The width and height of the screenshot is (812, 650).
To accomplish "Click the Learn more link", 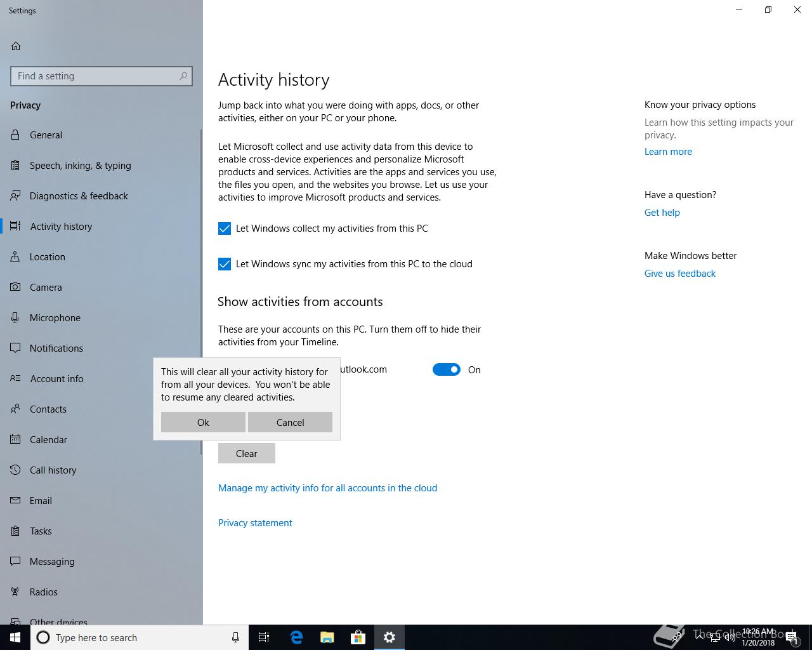I will [668, 151].
